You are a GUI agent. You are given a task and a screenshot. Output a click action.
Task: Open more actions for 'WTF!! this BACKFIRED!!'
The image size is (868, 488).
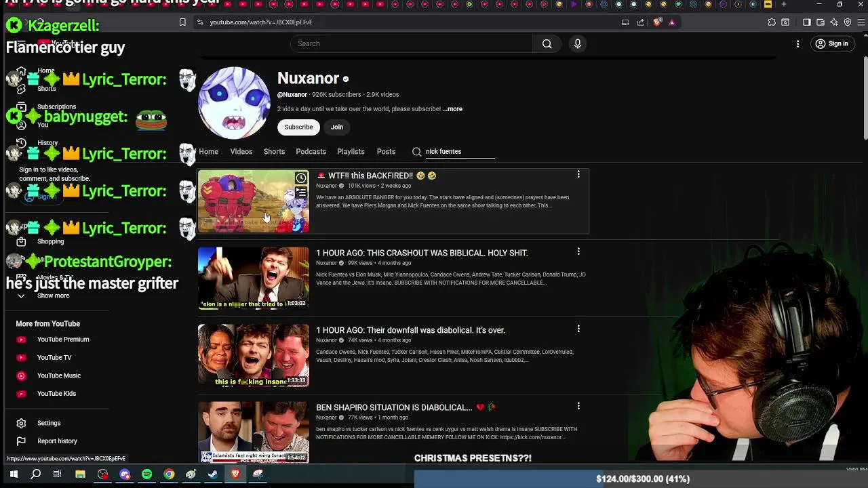[578, 175]
